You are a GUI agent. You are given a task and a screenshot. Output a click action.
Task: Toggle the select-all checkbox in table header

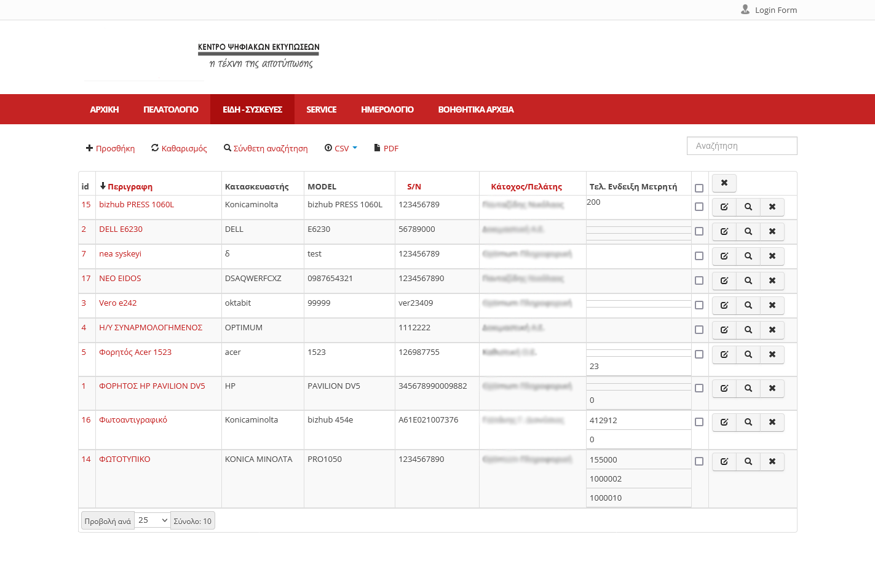click(699, 188)
